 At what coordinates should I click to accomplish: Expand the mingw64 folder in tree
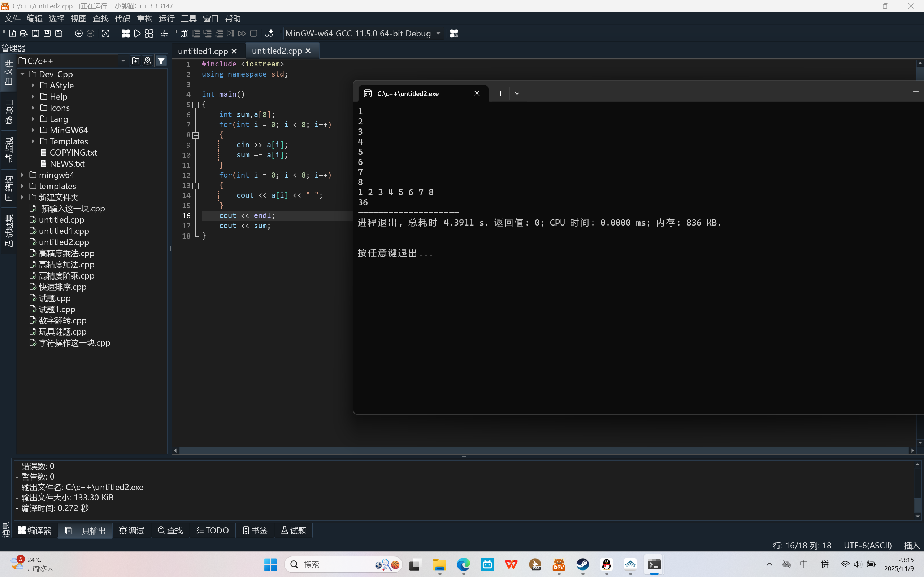(22, 175)
